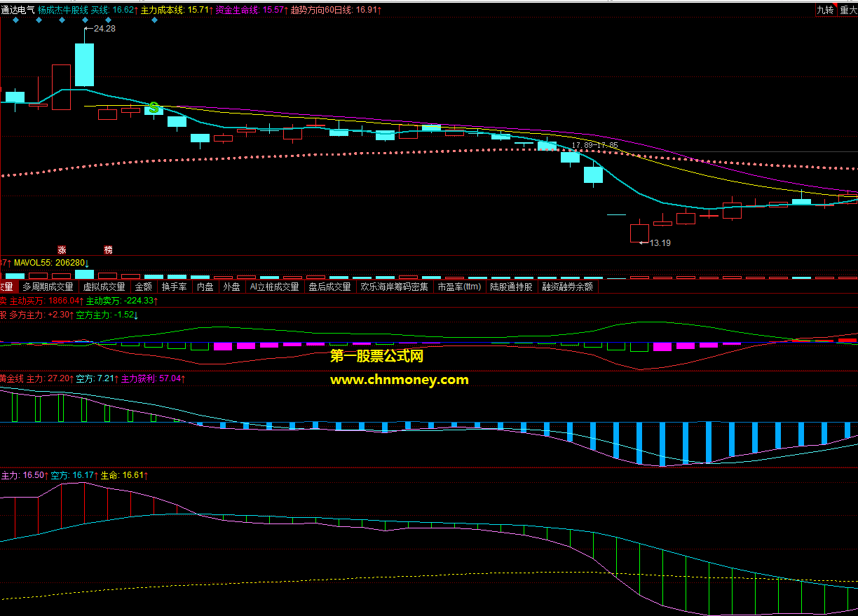Image resolution: width=858 pixels, height=616 pixels.
Task: Click the red 榜 marker icon
Action: [108, 249]
